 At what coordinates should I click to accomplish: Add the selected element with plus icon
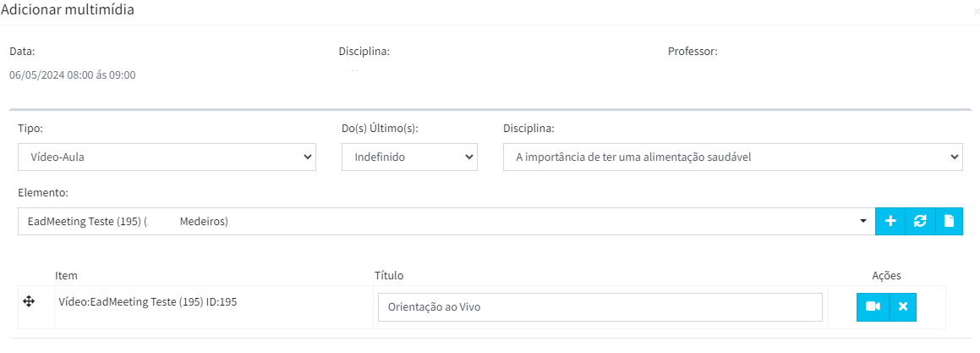tap(890, 221)
